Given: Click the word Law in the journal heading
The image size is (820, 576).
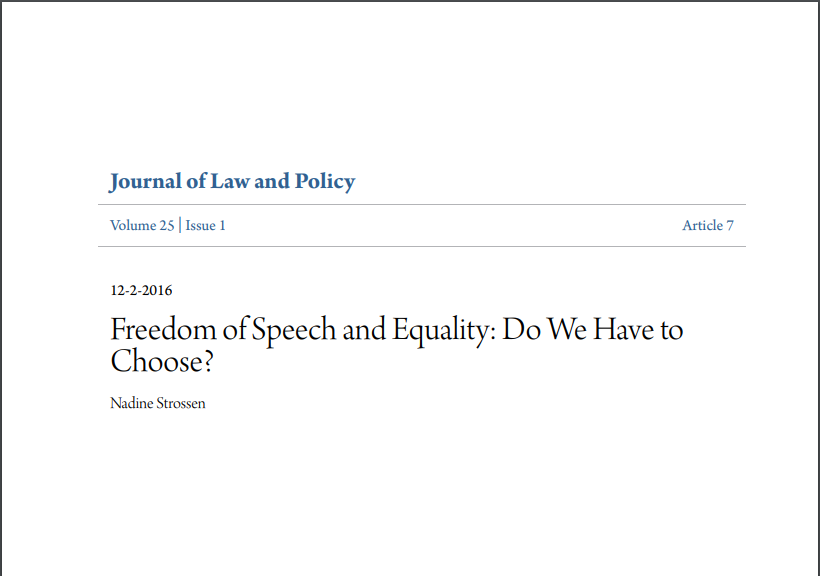Looking at the screenshot, I should 230,181.
